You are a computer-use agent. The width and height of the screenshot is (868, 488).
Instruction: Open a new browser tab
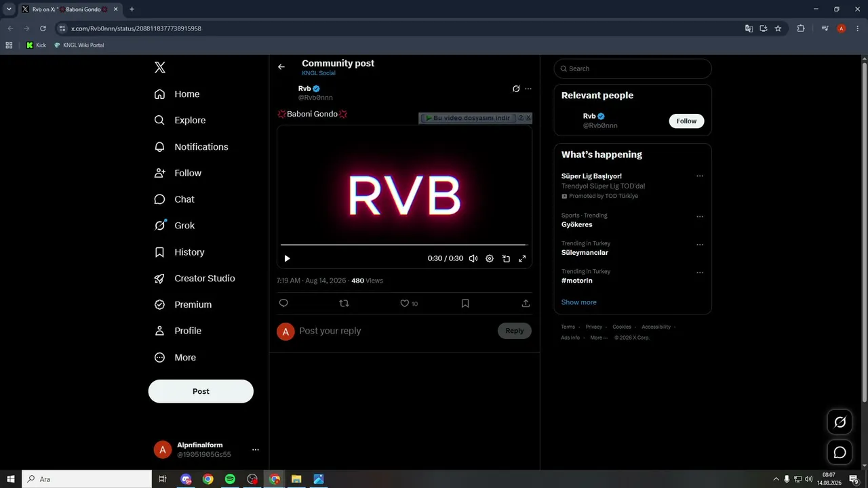point(132,9)
